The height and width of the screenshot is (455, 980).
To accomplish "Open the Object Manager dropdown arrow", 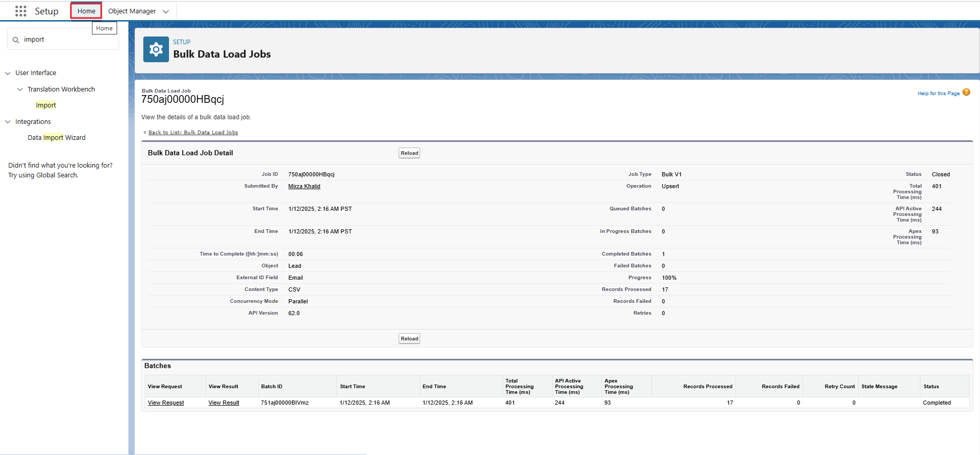I will (x=166, y=11).
